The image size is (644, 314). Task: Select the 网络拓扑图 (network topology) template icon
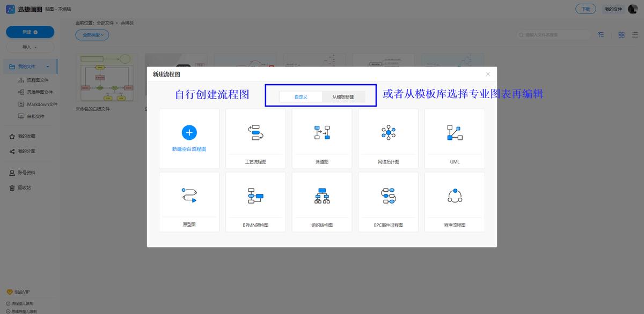coord(388,137)
